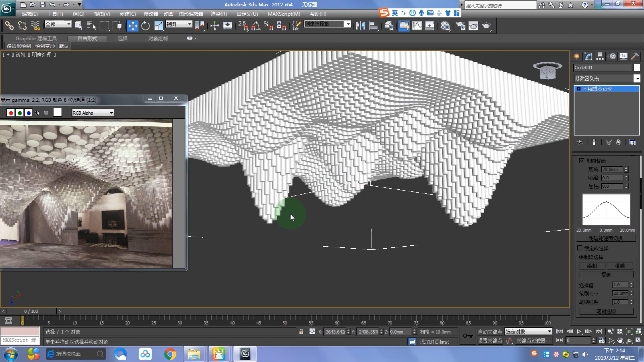Open the RGB Alpha channel dropdown
The width and height of the screenshot is (644, 362).
(93, 113)
